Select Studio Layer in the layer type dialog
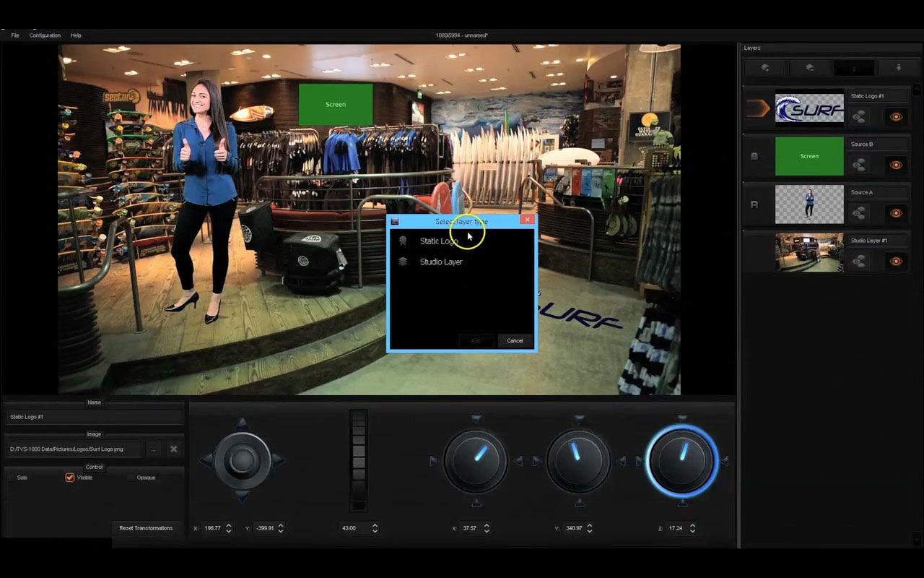 [441, 262]
